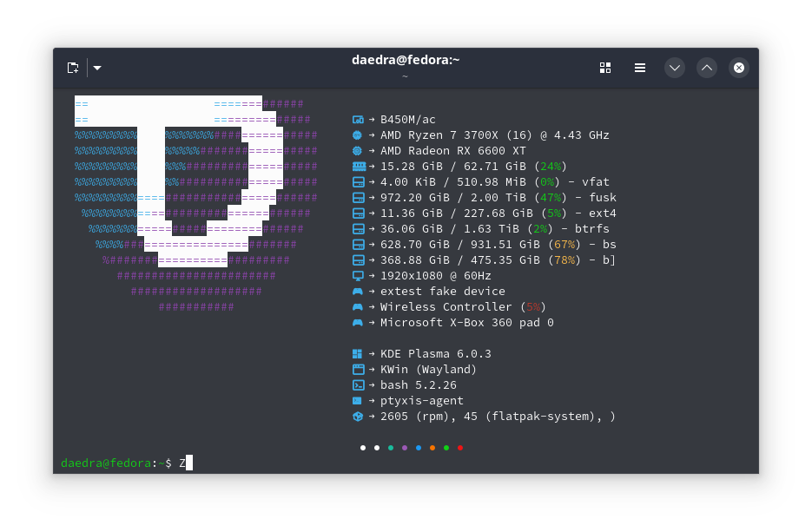Click the motherboard icon beside B450M/ac
812x532 pixels.
click(x=358, y=120)
